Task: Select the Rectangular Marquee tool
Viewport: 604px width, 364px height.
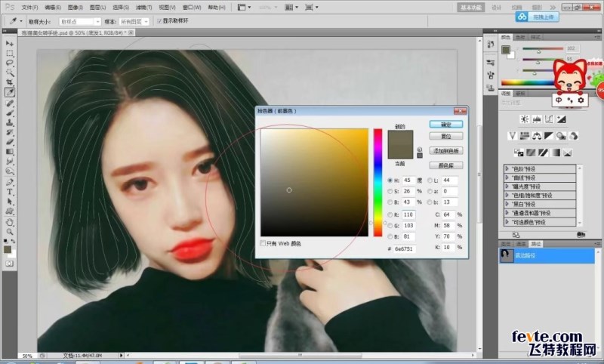Action: (x=10, y=54)
